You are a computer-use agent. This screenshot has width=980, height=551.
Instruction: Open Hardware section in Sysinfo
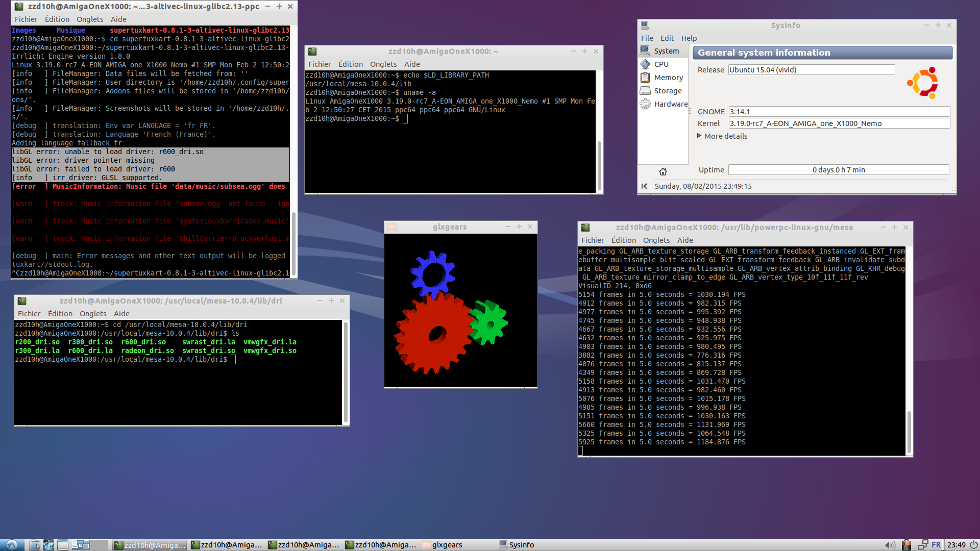pos(670,104)
